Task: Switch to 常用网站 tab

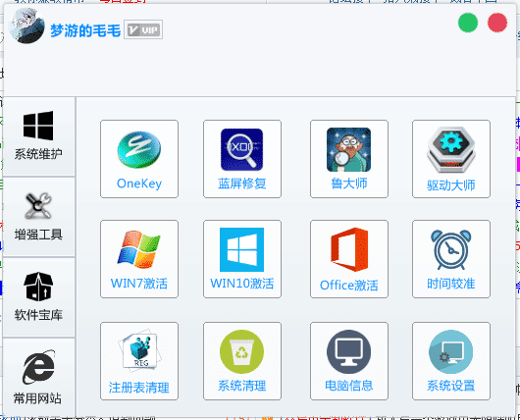Action: (39, 378)
